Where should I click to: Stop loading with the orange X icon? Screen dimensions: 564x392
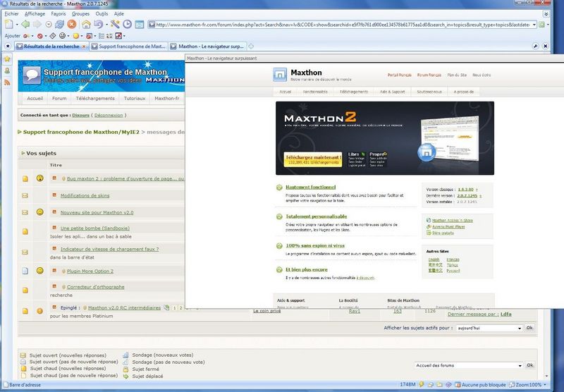click(x=72, y=25)
